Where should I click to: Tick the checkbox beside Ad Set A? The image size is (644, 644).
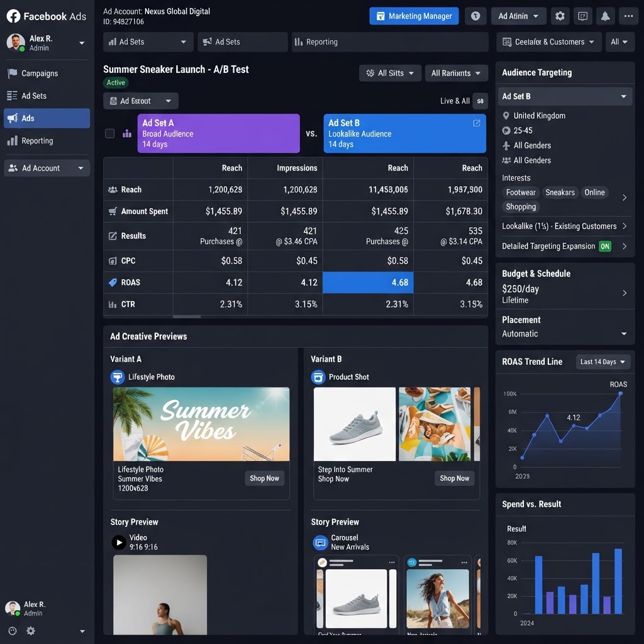click(x=109, y=133)
